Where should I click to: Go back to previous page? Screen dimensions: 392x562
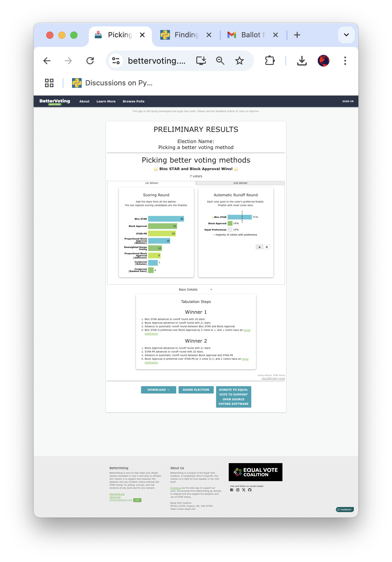[47, 61]
